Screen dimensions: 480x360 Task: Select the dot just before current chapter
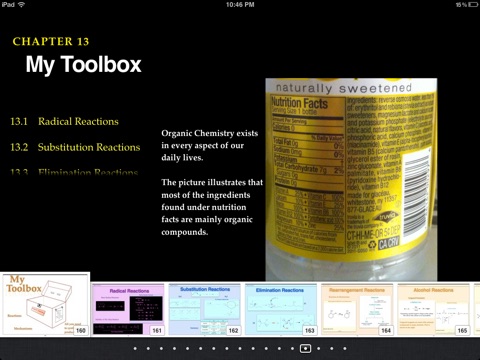[x=292, y=349]
